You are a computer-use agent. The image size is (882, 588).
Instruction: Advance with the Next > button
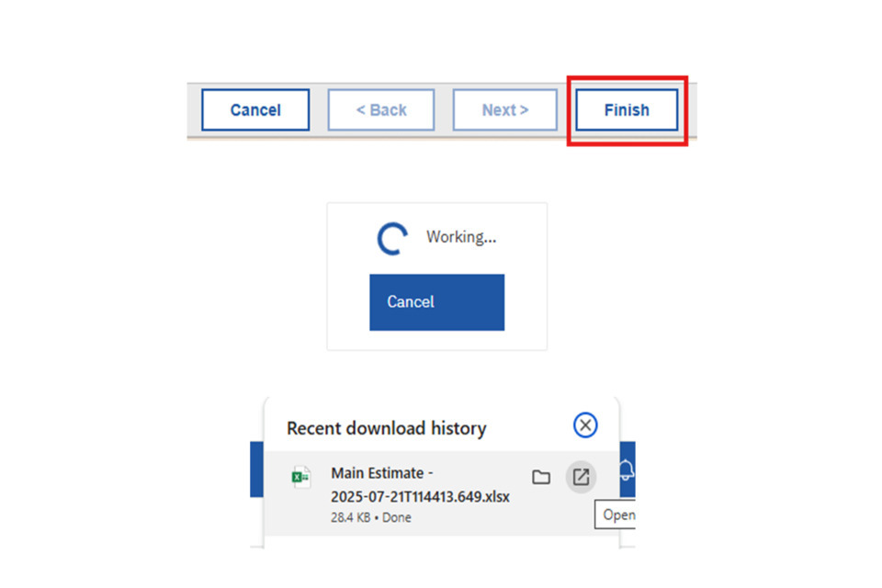(x=504, y=110)
